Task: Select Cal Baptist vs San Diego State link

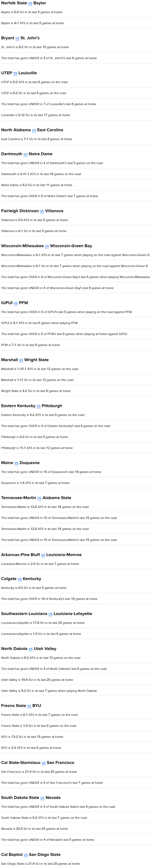Action: pyautogui.click(x=26, y=855)
